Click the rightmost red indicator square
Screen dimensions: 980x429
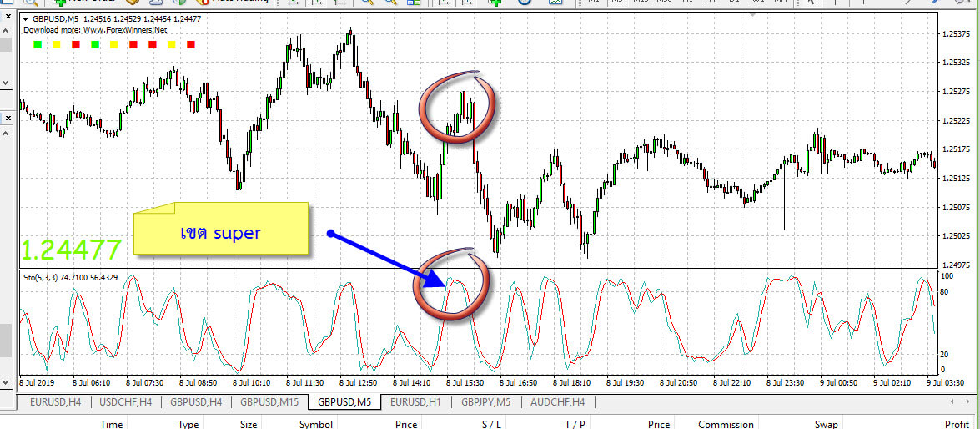click(x=191, y=44)
